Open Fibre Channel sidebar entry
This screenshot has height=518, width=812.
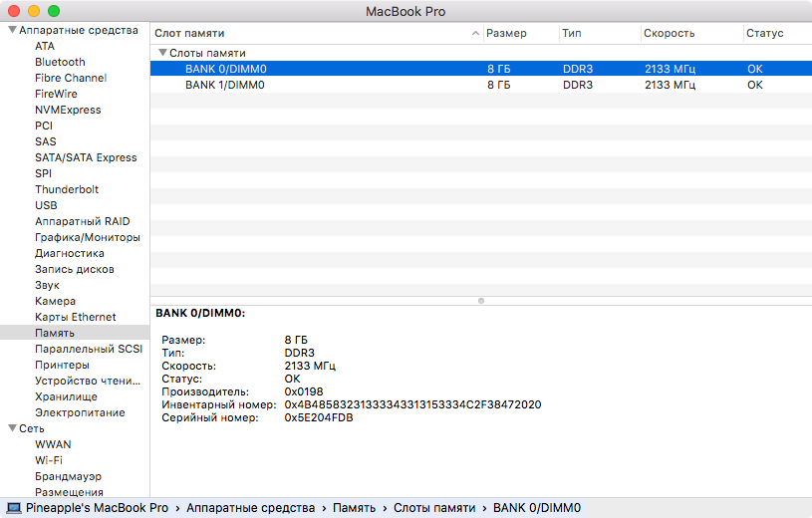click(71, 79)
